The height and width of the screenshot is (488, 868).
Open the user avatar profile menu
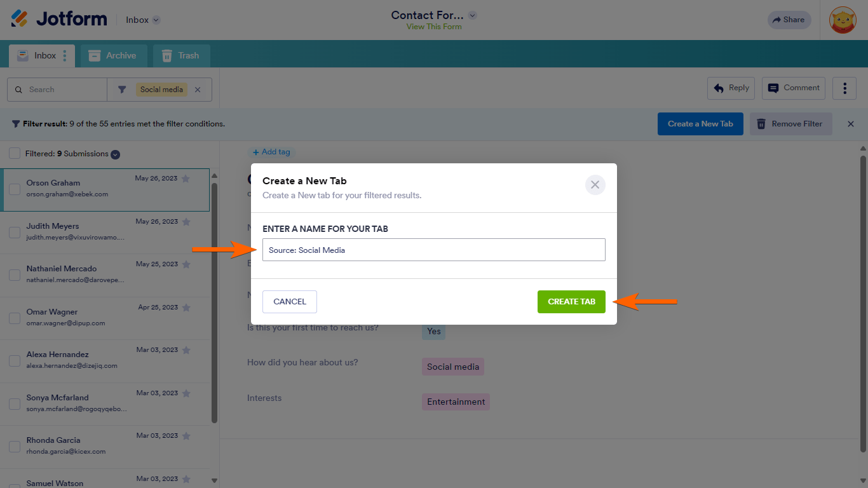coord(843,20)
